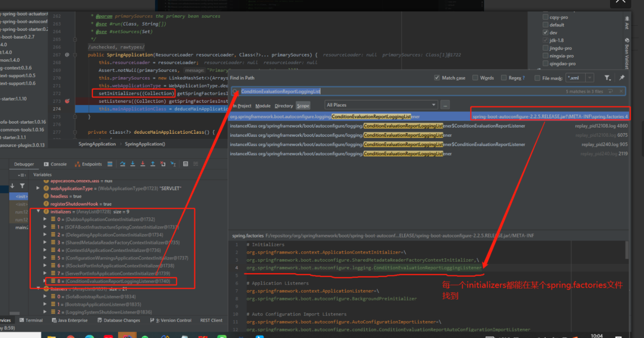The height and width of the screenshot is (338, 644).
Task: Switch to the Debugger tab
Action: point(24,164)
